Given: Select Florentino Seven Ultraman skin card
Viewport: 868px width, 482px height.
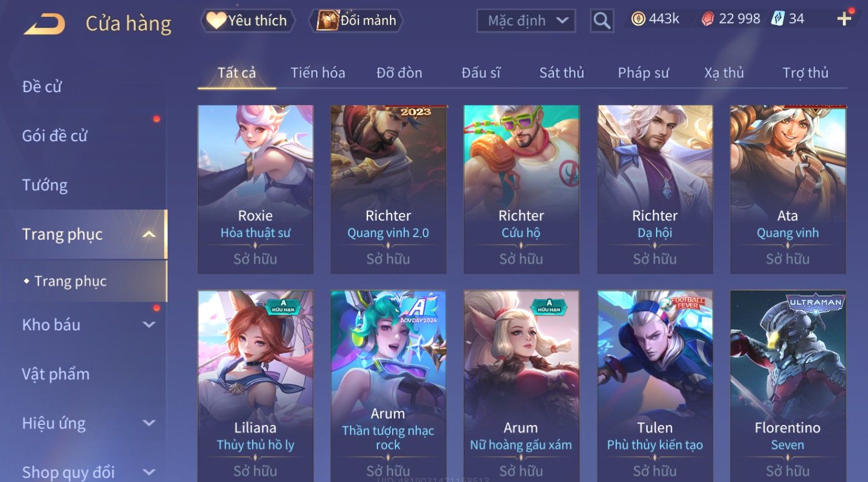Looking at the screenshot, I should coord(787,386).
